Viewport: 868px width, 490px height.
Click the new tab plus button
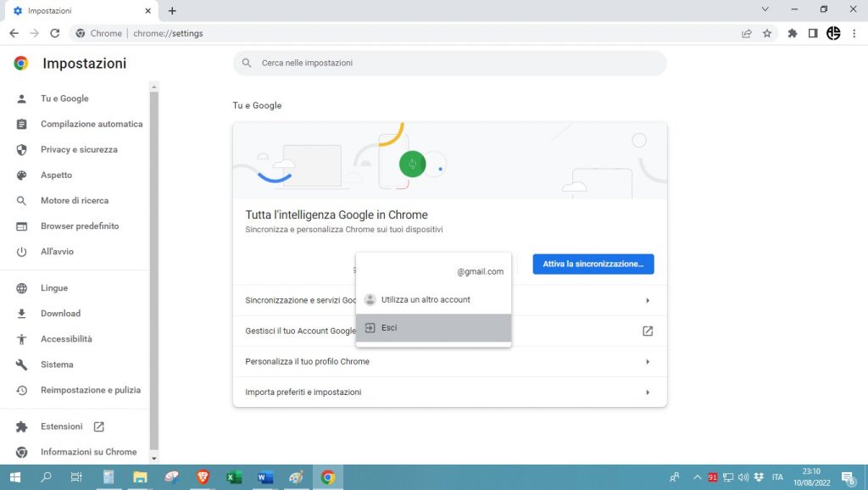click(x=172, y=11)
